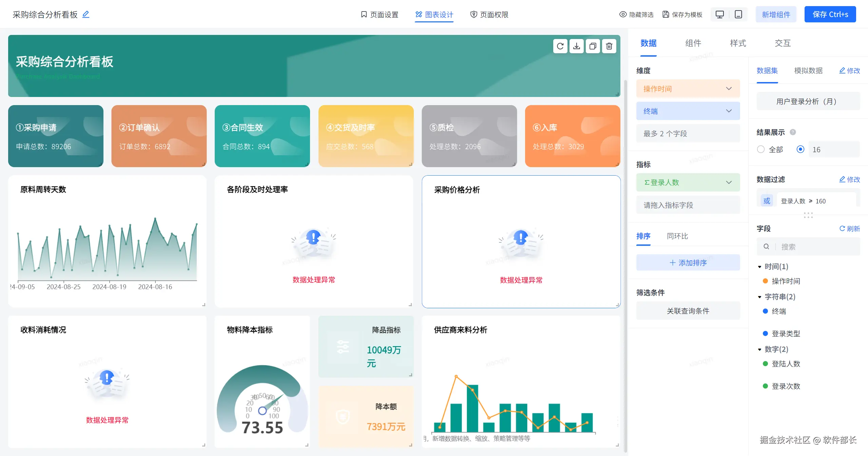Switch to tablet preview mode icon
Image resolution: width=868 pixels, height=456 pixels.
(x=738, y=14)
